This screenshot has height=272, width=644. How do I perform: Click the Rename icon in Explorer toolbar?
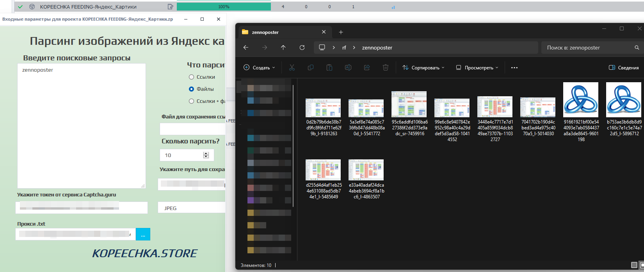(348, 67)
